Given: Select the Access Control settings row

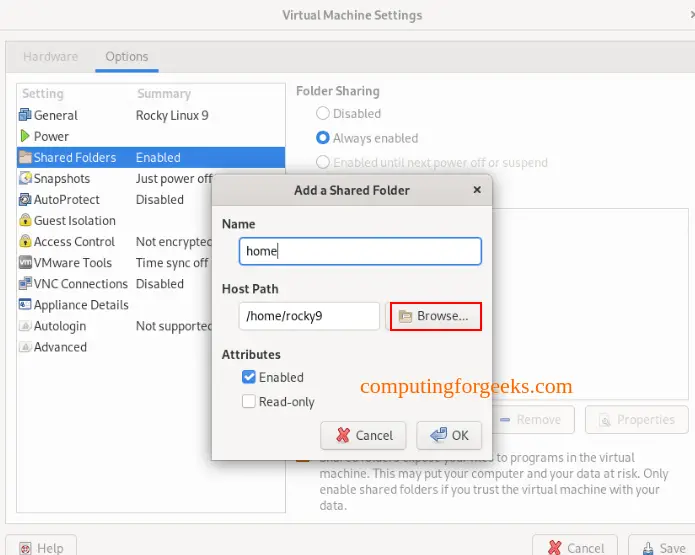Looking at the screenshot, I should pyautogui.click(x=114, y=242).
